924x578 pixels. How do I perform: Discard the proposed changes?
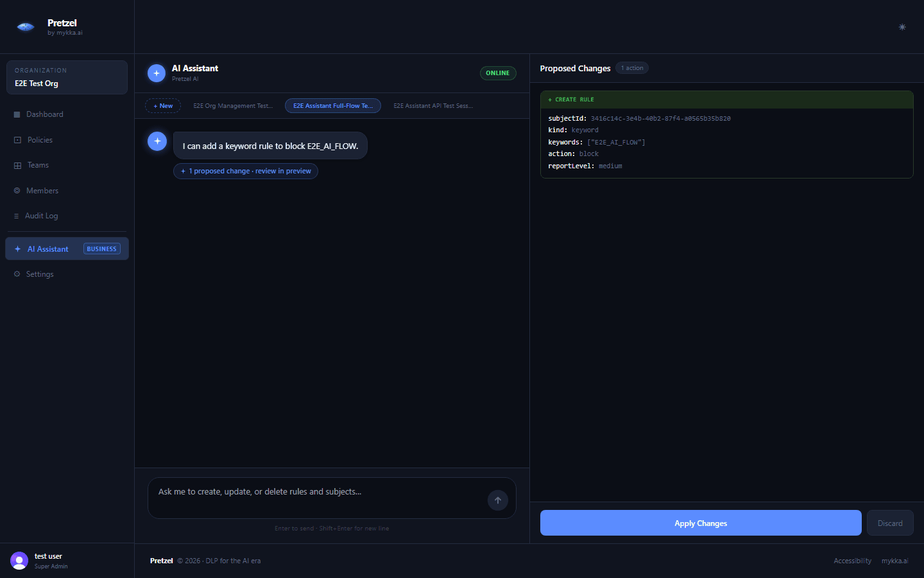point(890,523)
